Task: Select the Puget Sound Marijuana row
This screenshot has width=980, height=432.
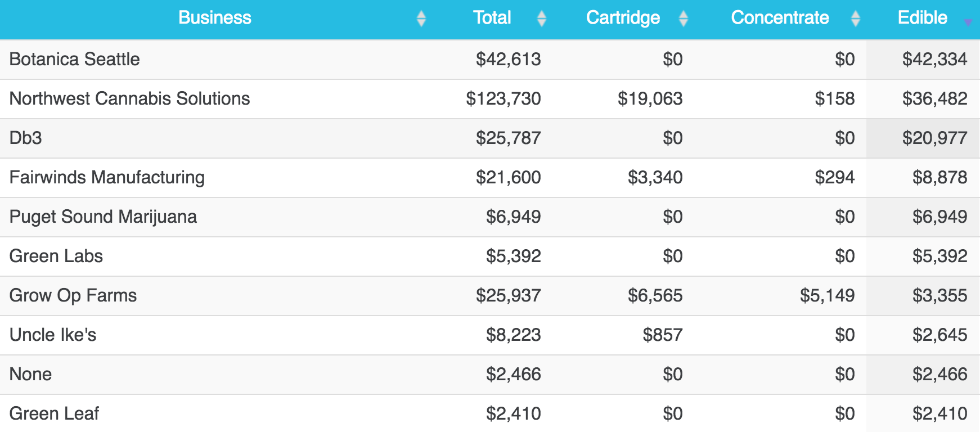Action: [104, 217]
